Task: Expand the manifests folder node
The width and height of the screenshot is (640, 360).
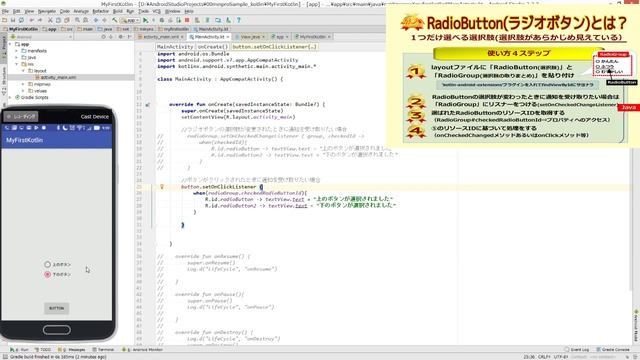Action: (x=17, y=51)
